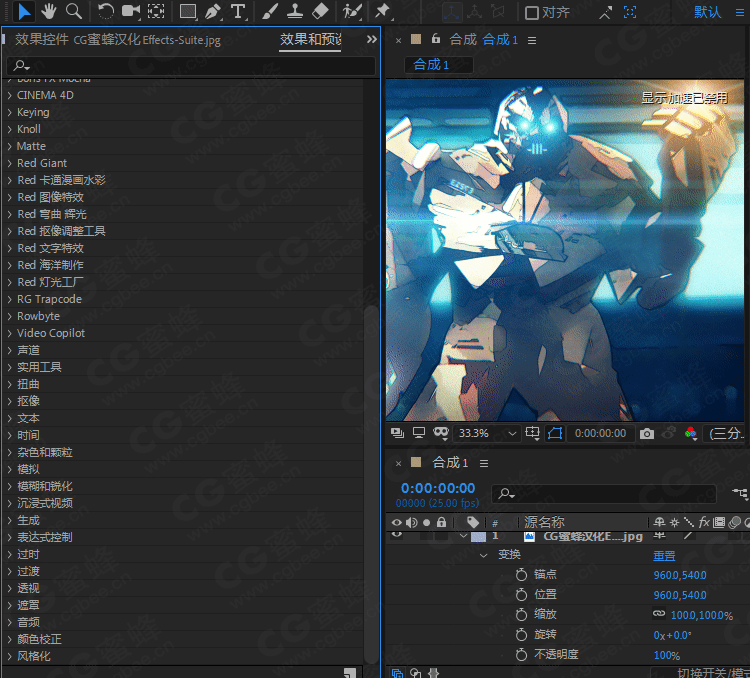Toggle the 不透明度 stopwatch

pos(521,655)
